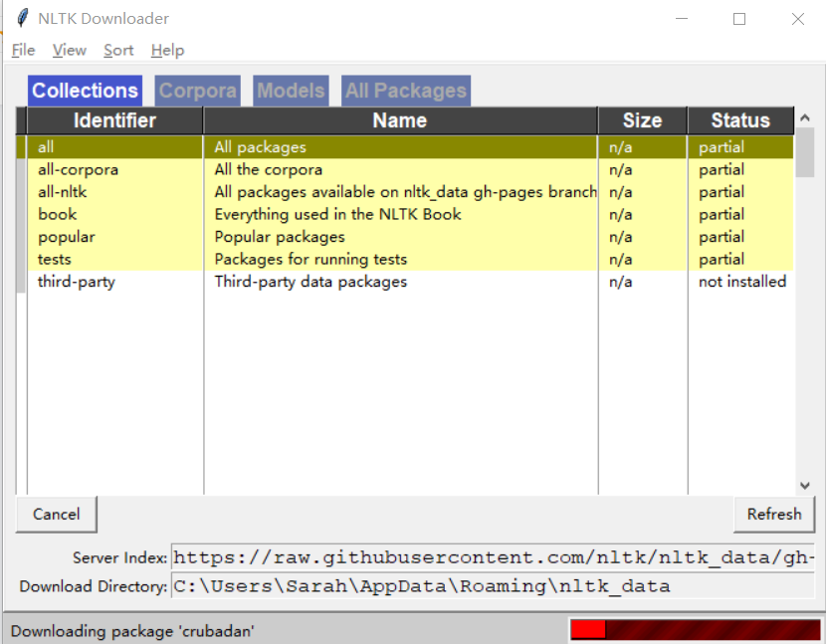Screen dimensions: 826x644
Task: Open the File menu
Action: [22, 50]
